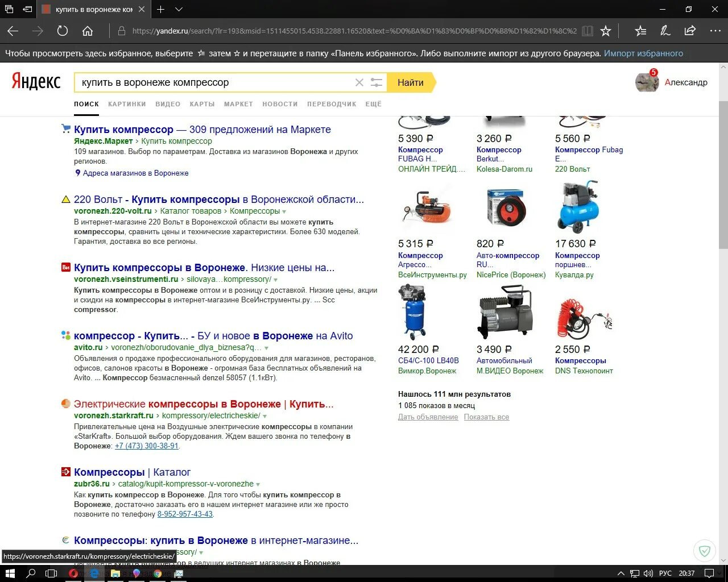This screenshot has width=728, height=582.
Task: Call phone link +7 (473) 300-38-91
Action: click(x=147, y=446)
